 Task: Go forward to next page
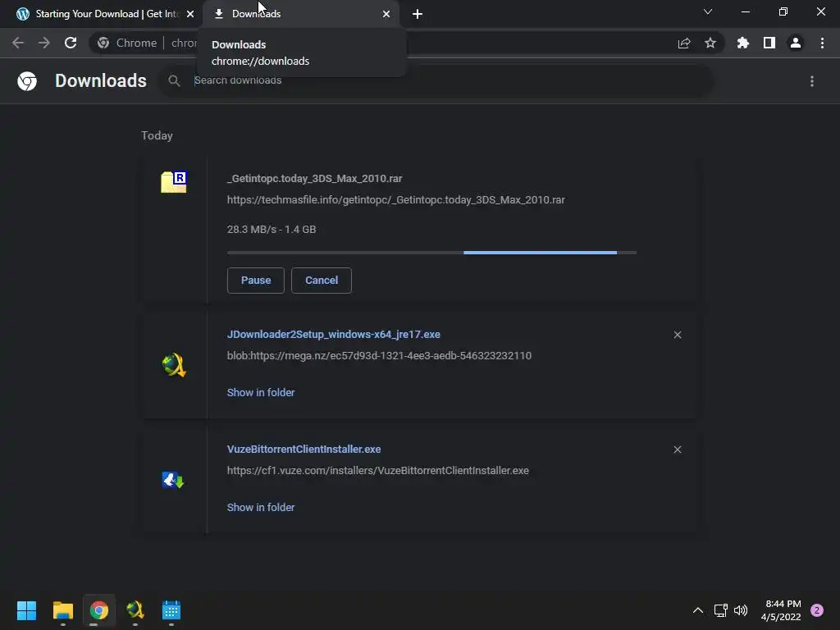[44, 43]
